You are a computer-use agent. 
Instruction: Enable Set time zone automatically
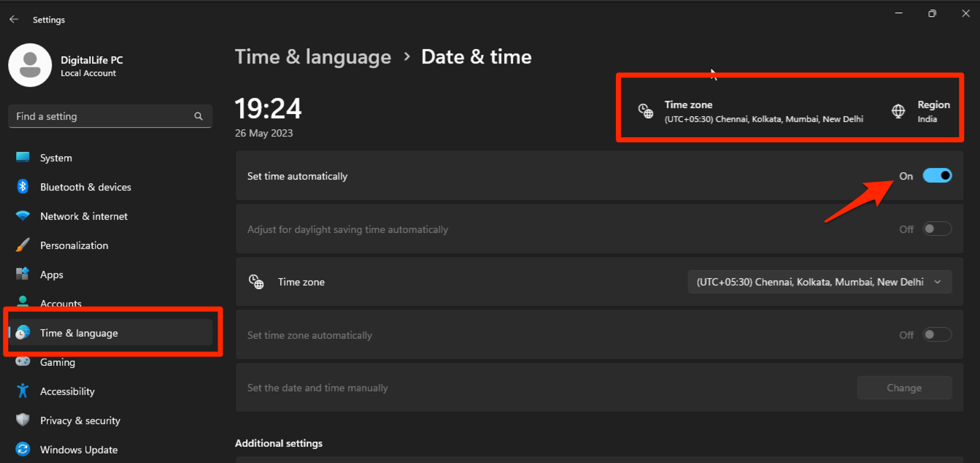(936, 334)
